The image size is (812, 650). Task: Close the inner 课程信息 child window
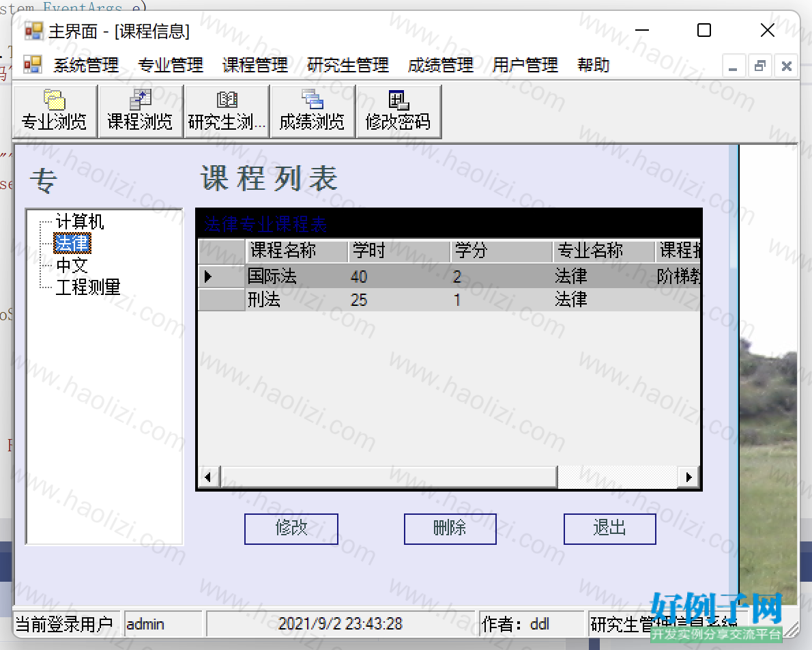787,66
